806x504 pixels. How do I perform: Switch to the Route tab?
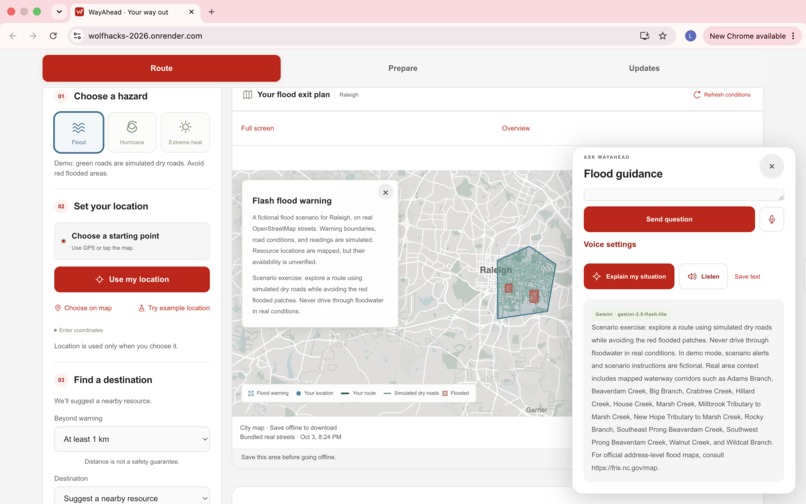coord(161,68)
